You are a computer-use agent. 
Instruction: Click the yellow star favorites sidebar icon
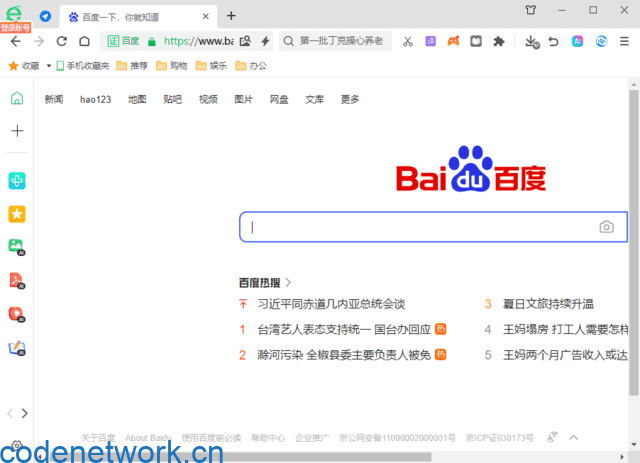pos(17,214)
